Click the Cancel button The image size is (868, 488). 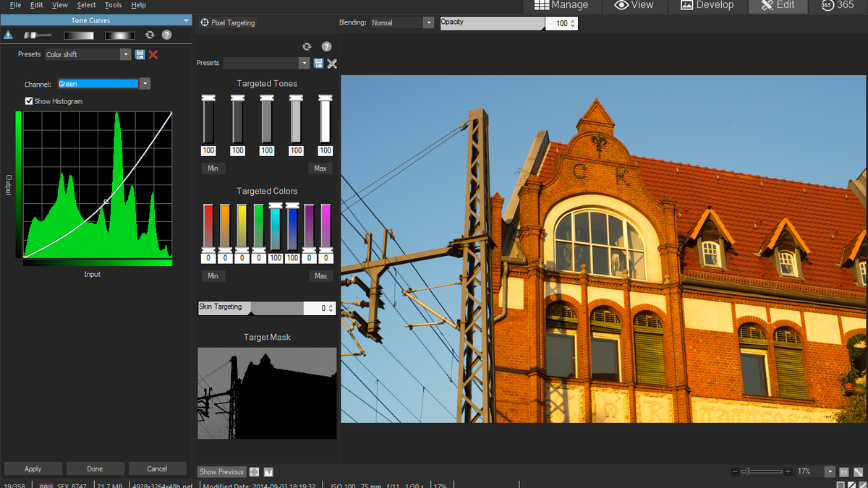tap(157, 468)
